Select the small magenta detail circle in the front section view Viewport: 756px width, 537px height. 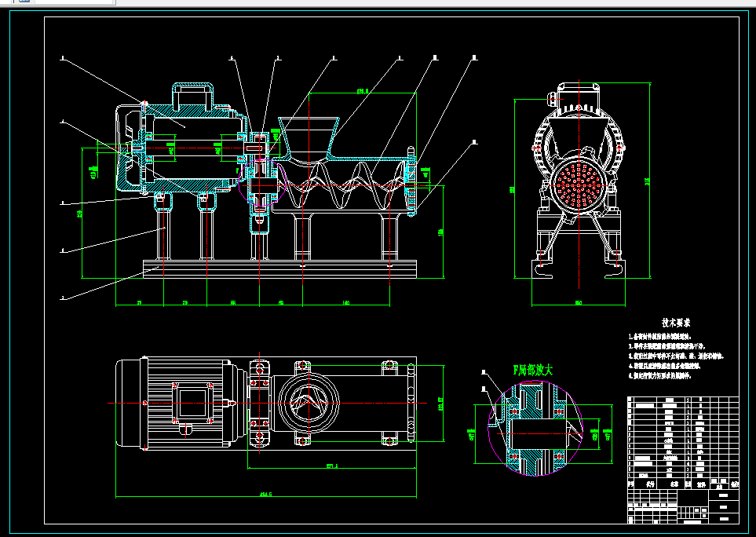pyautogui.click(x=262, y=183)
